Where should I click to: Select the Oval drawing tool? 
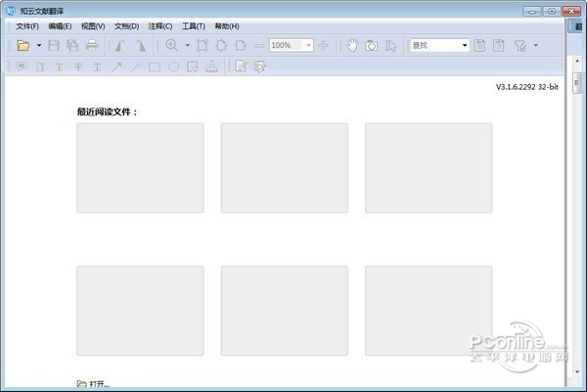(173, 66)
